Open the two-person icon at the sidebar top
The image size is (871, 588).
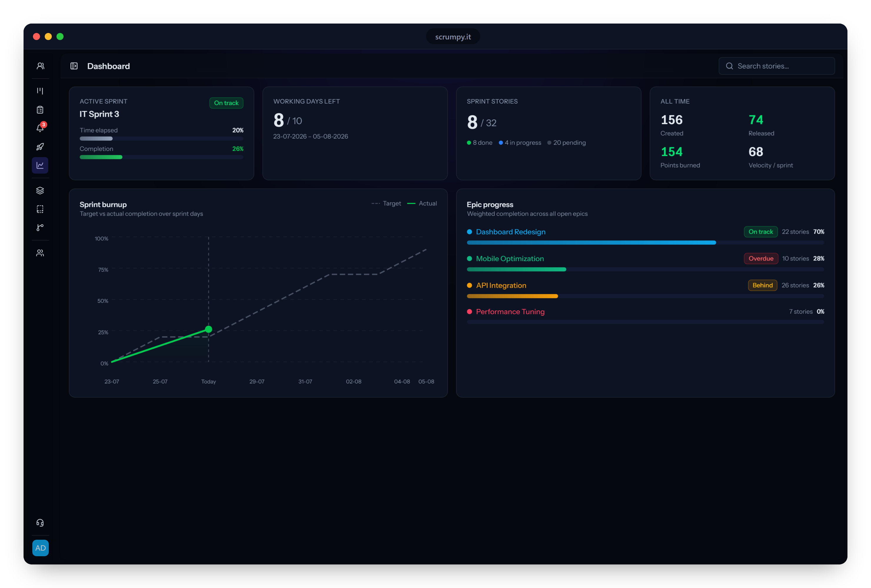pos(41,66)
